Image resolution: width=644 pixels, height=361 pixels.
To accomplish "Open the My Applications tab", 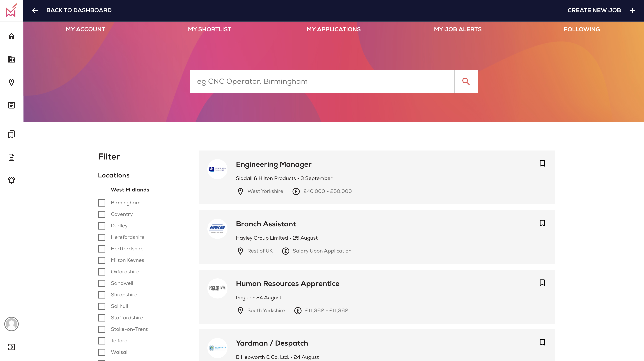I will pos(333,29).
